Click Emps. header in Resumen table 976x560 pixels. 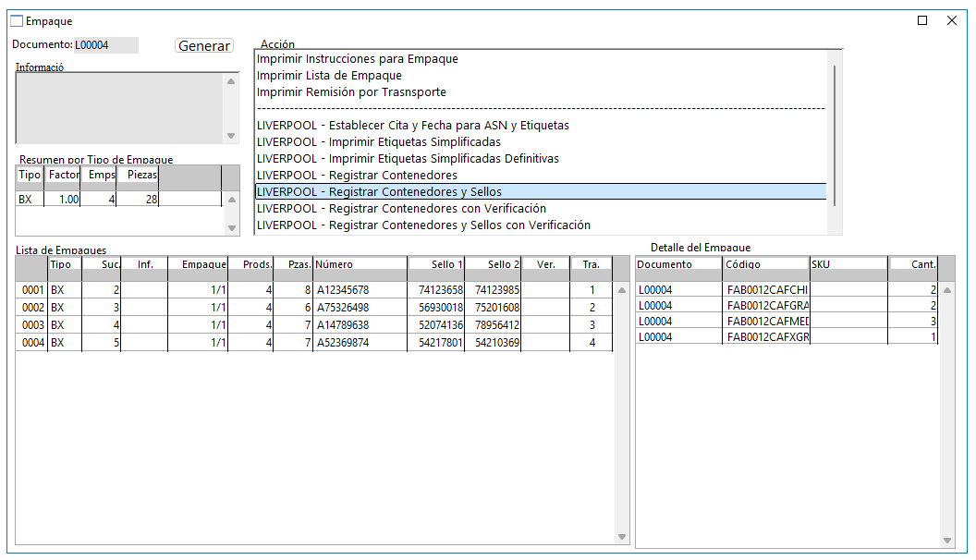[x=99, y=176]
